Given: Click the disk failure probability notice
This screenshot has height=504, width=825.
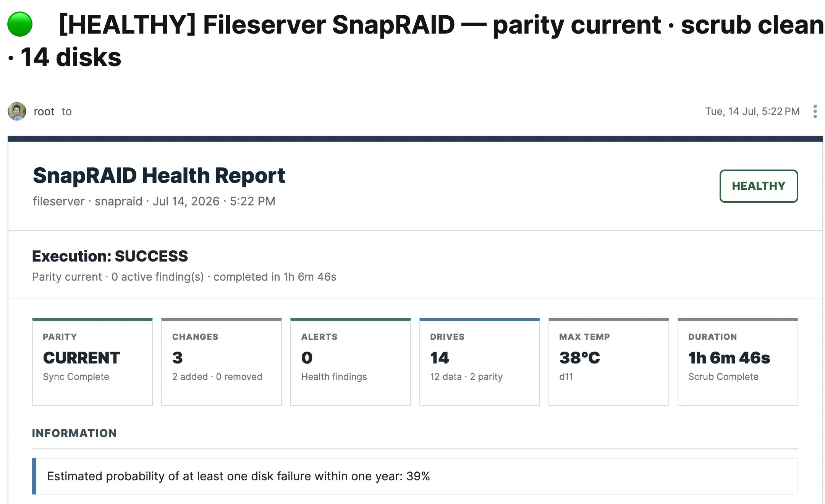Looking at the screenshot, I should [x=415, y=476].
